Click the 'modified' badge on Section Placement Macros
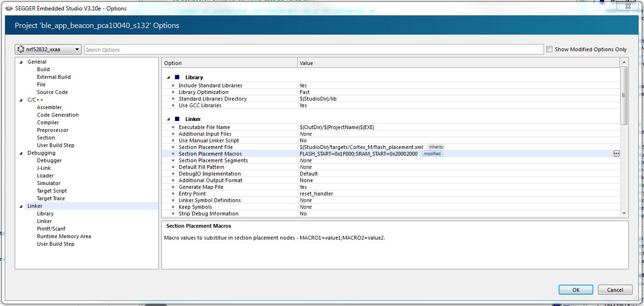 [432, 154]
